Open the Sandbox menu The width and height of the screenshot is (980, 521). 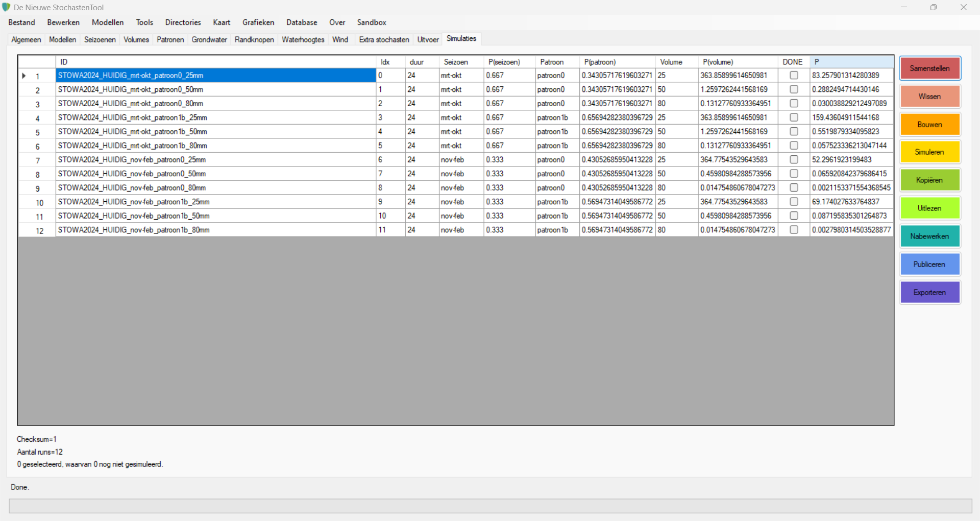(x=372, y=22)
